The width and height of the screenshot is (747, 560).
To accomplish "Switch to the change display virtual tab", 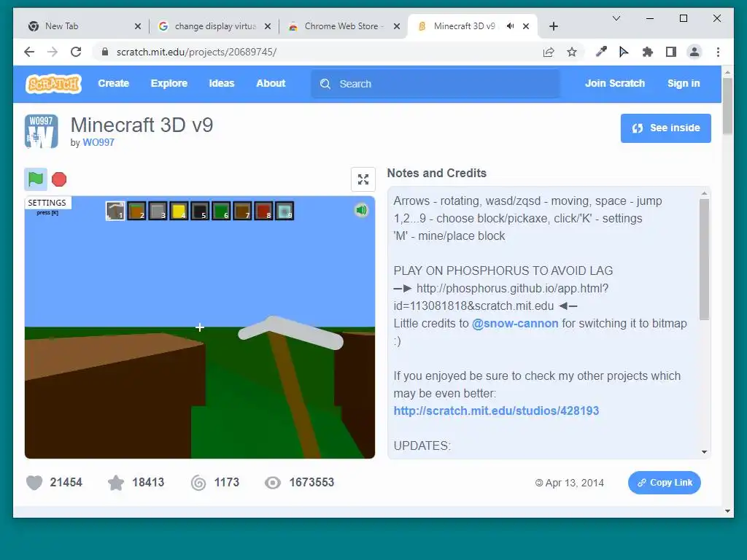I will pos(215,26).
